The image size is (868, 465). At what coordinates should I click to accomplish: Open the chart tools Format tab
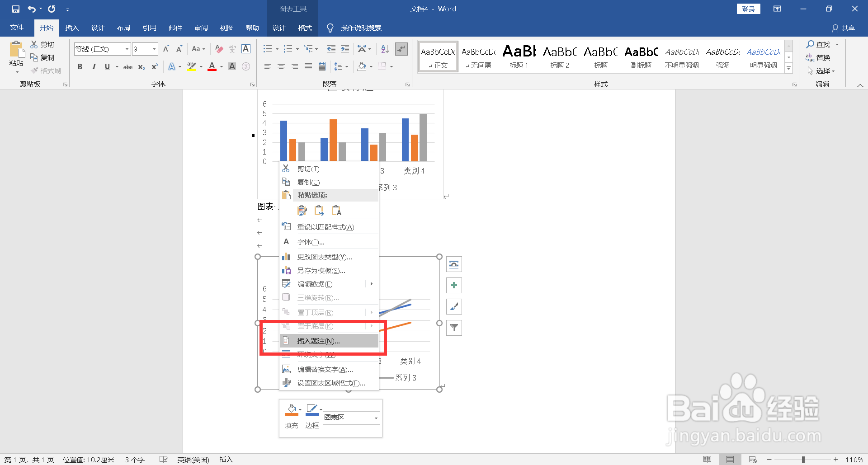pyautogui.click(x=305, y=28)
